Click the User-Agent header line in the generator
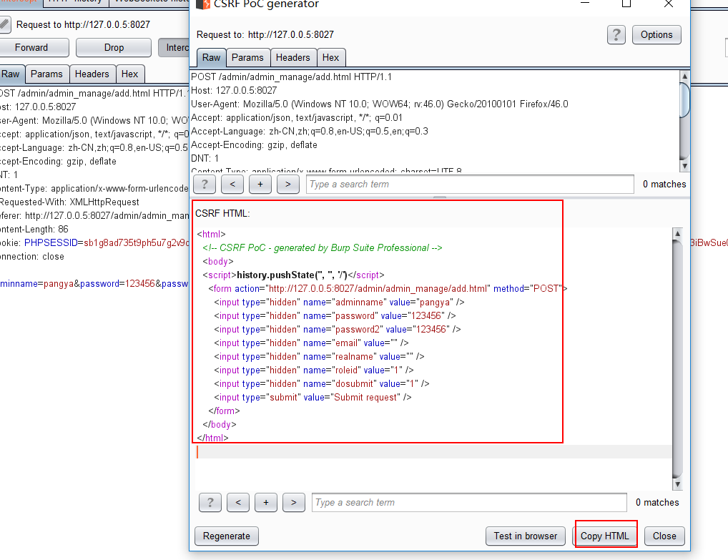This screenshot has height=560, width=728. click(x=380, y=104)
